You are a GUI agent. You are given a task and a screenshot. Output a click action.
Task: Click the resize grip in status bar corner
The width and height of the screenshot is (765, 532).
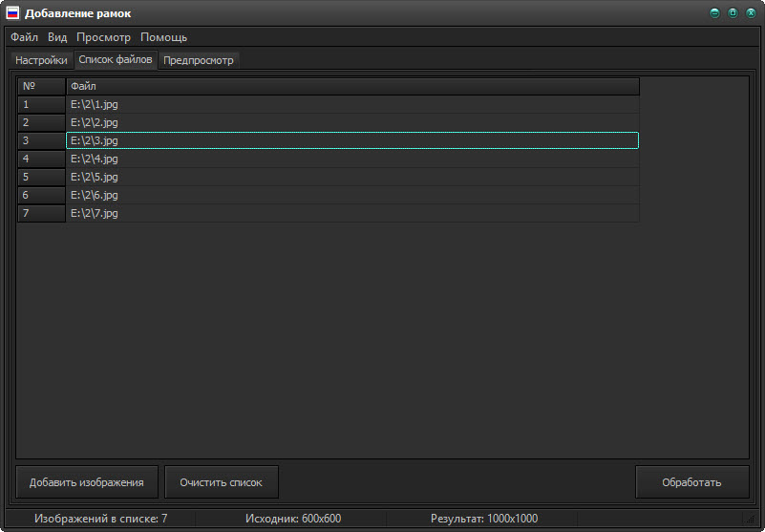click(x=750, y=520)
